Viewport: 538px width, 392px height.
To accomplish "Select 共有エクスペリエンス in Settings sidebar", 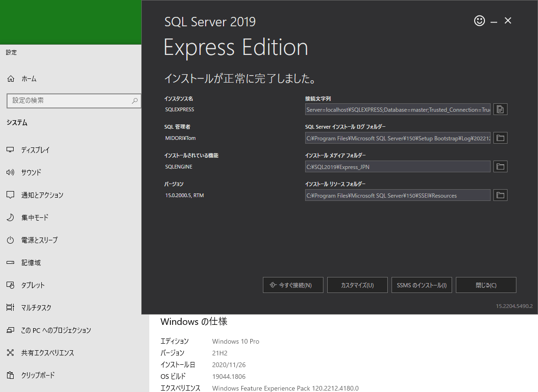I will tap(48, 353).
